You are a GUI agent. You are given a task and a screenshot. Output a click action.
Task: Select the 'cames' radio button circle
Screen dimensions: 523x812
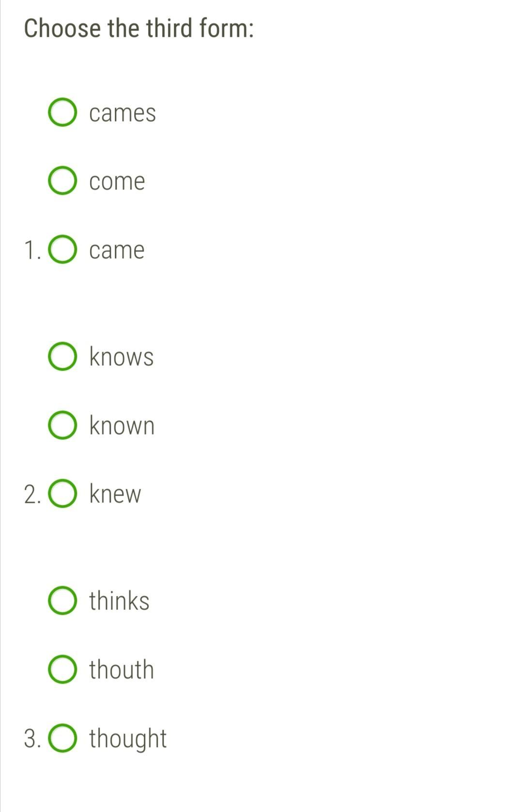[x=62, y=112]
